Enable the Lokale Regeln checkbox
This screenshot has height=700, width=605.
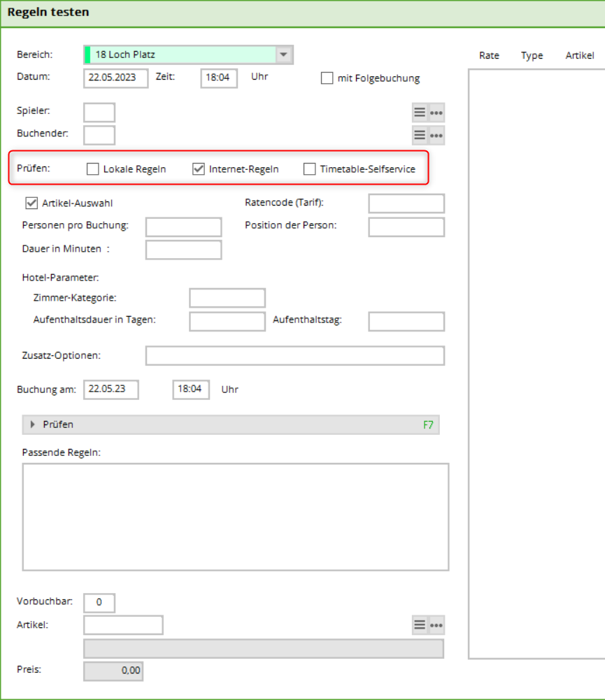point(93,169)
